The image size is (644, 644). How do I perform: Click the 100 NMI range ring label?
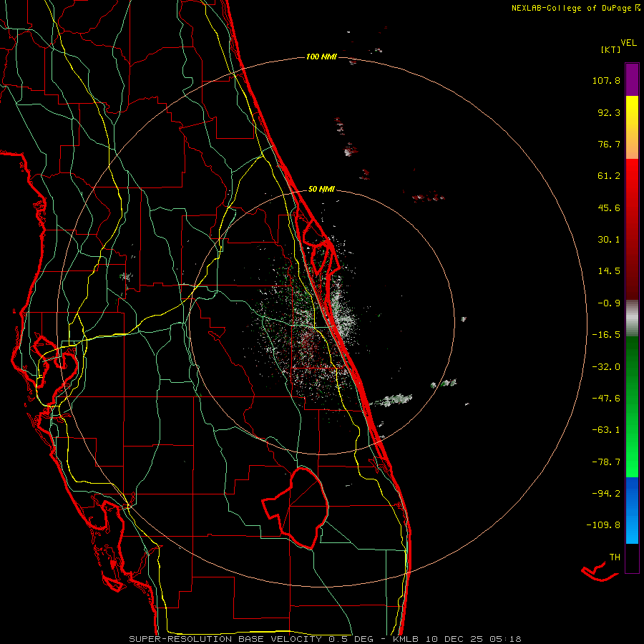tap(321, 57)
